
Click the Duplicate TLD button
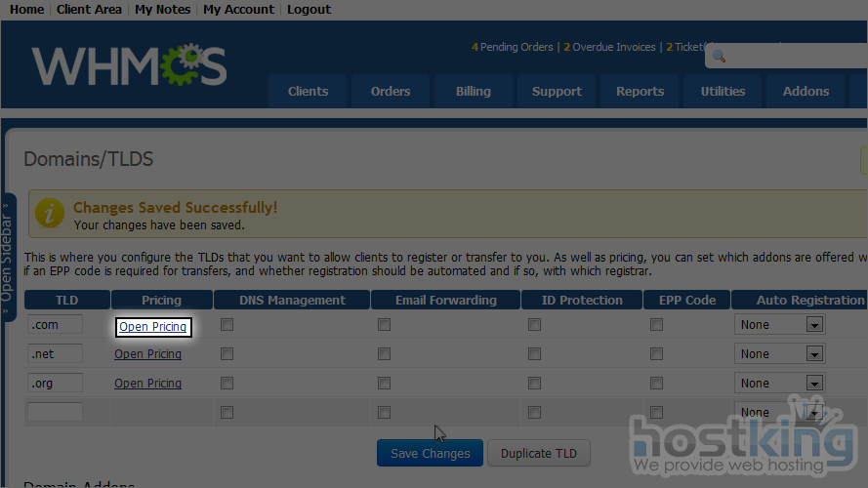click(x=539, y=453)
